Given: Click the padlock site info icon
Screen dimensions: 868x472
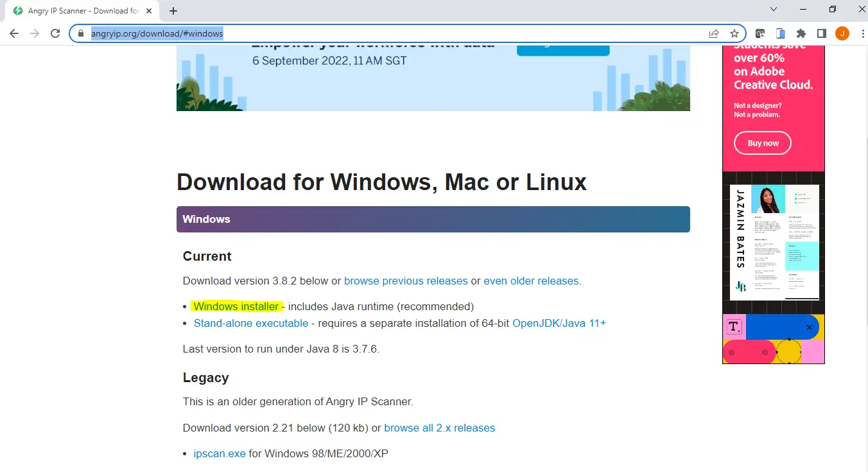Looking at the screenshot, I should pyautogui.click(x=80, y=33).
